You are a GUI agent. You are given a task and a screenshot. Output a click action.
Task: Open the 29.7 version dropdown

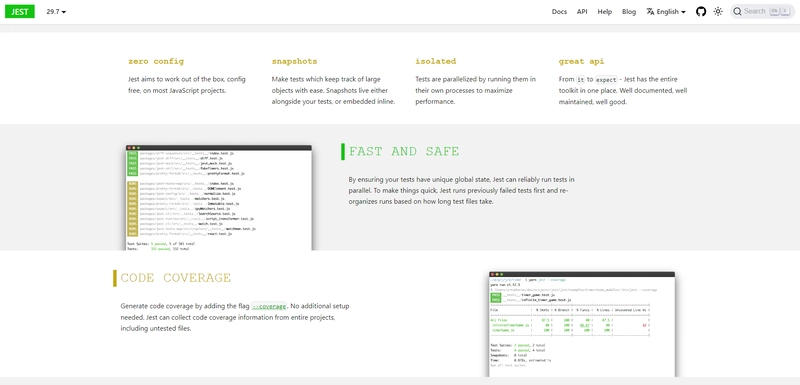[x=56, y=11]
